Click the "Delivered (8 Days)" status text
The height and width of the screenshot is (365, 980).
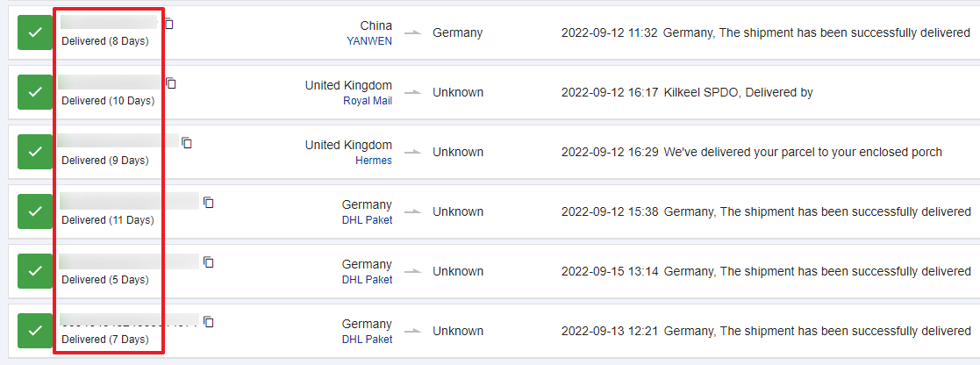coord(105,41)
